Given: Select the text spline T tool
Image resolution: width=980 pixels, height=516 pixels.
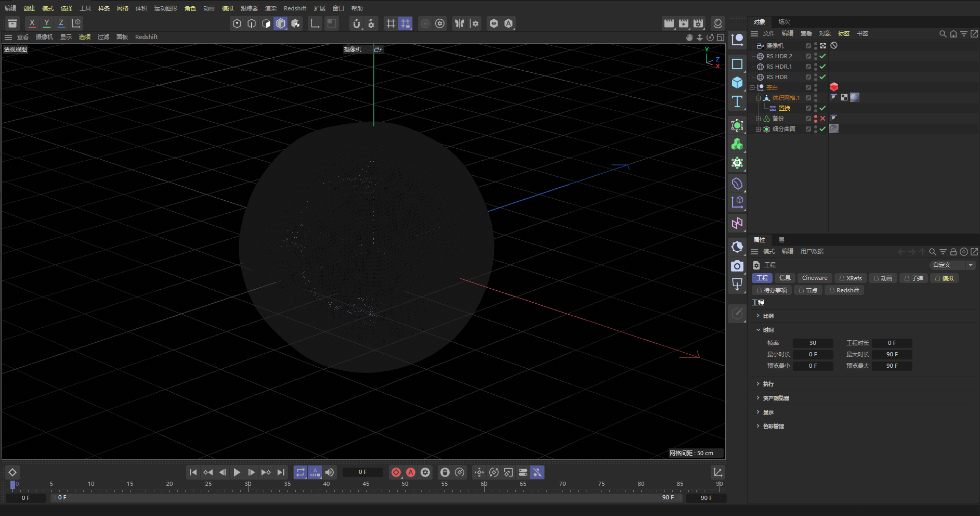Looking at the screenshot, I should [x=737, y=102].
